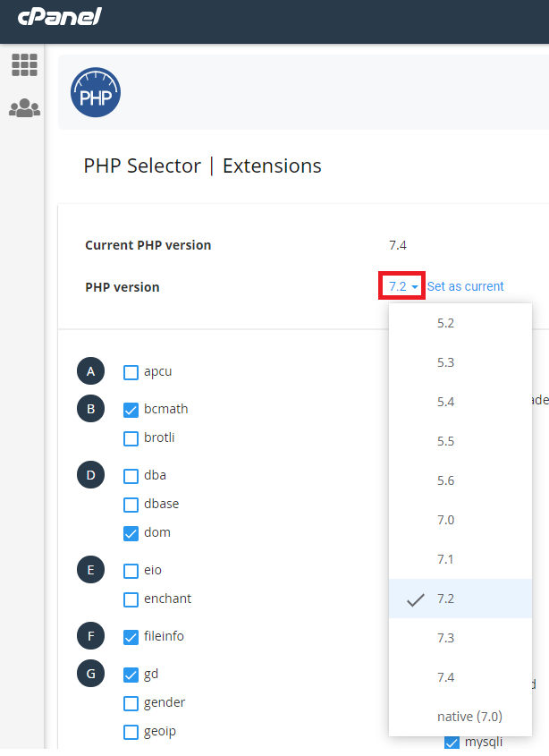
Task: Choose version 7.4 in the list
Action: pos(446,677)
